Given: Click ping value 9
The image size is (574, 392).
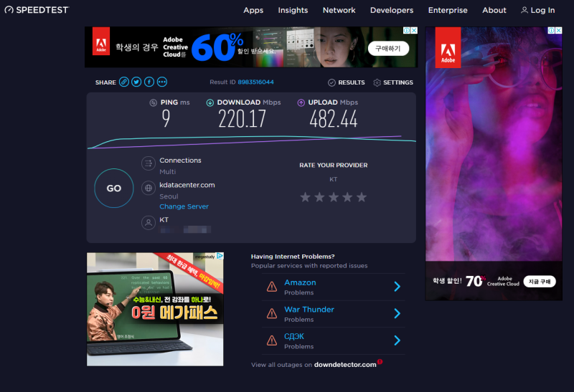Looking at the screenshot, I should [x=166, y=119].
